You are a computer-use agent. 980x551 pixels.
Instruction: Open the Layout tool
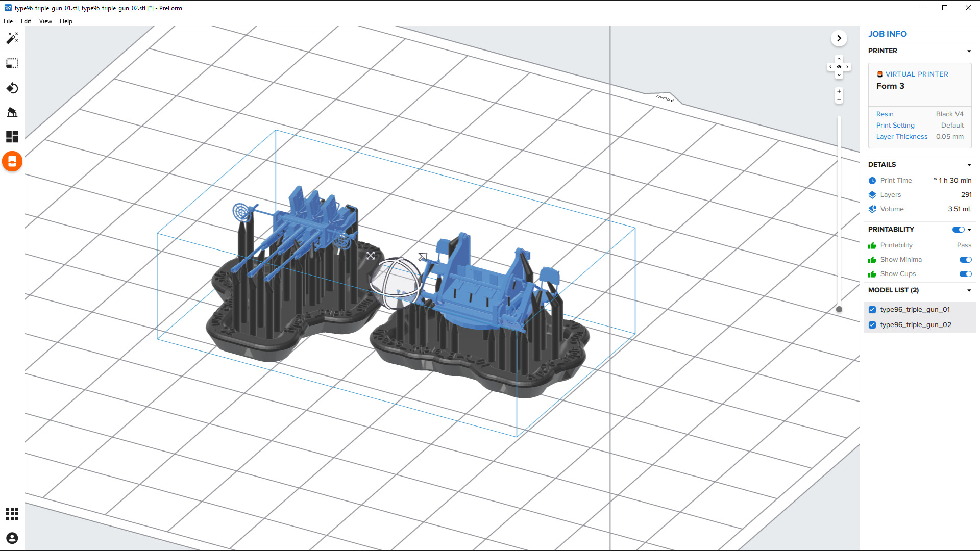(x=12, y=137)
